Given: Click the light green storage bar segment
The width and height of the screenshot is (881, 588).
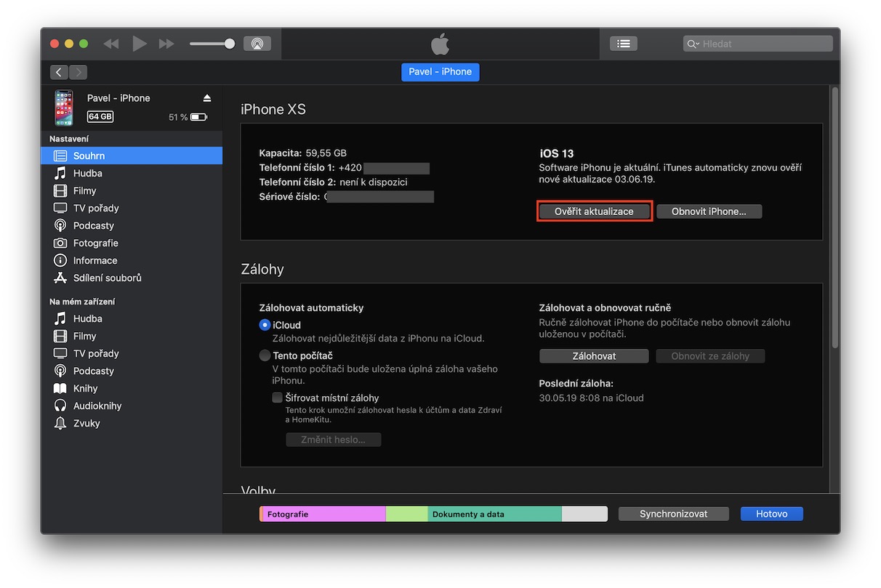Looking at the screenshot, I should pyautogui.click(x=407, y=514).
